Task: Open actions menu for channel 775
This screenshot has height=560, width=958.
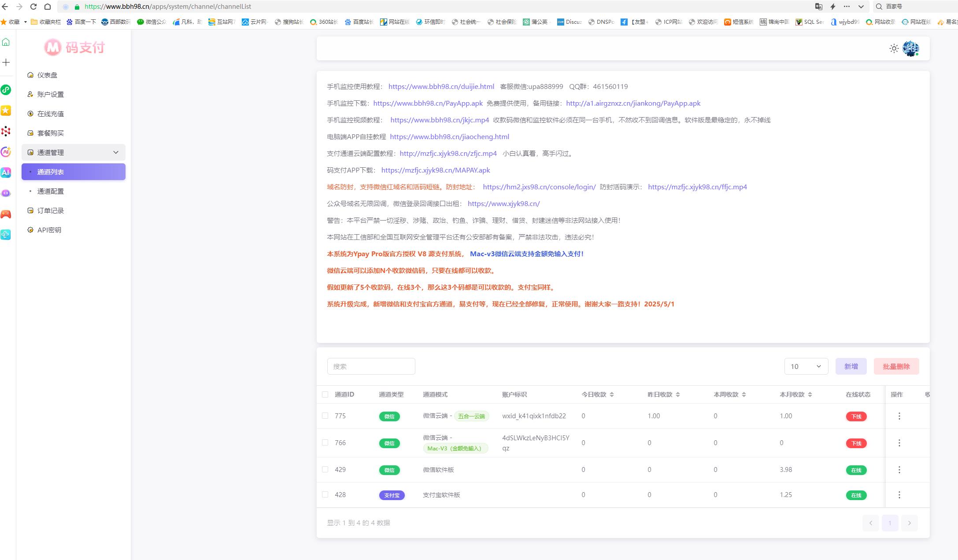Action: coord(899,416)
